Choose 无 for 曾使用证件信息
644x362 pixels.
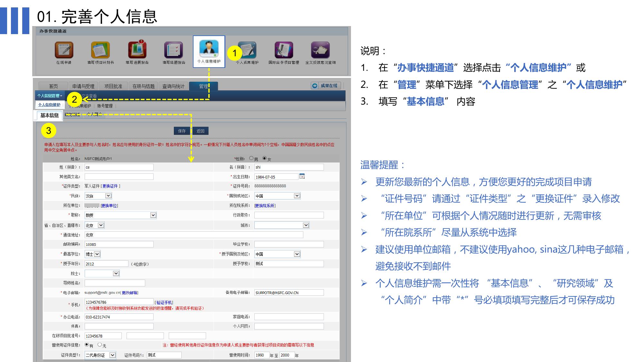point(100,345)
